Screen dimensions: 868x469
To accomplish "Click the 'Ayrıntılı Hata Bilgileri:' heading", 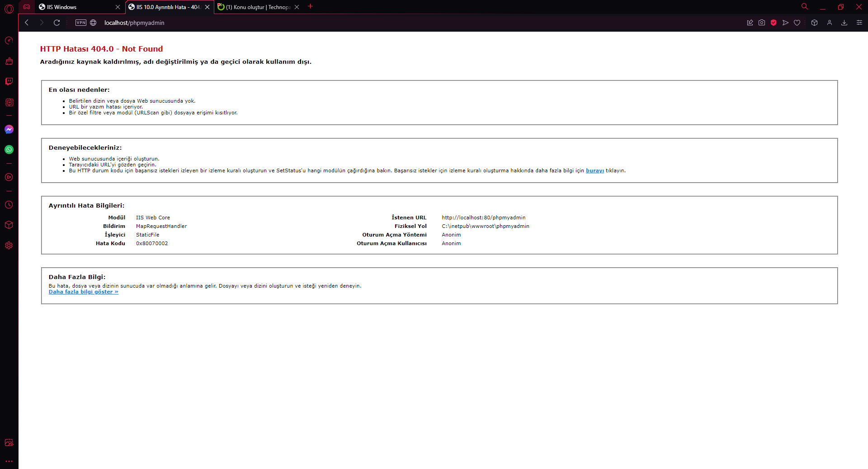I will (x=86, y=205).
